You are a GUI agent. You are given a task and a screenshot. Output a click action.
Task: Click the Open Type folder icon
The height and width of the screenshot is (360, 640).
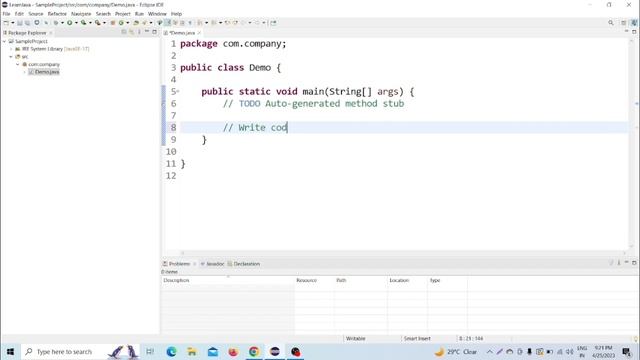(x=136, y=23)
